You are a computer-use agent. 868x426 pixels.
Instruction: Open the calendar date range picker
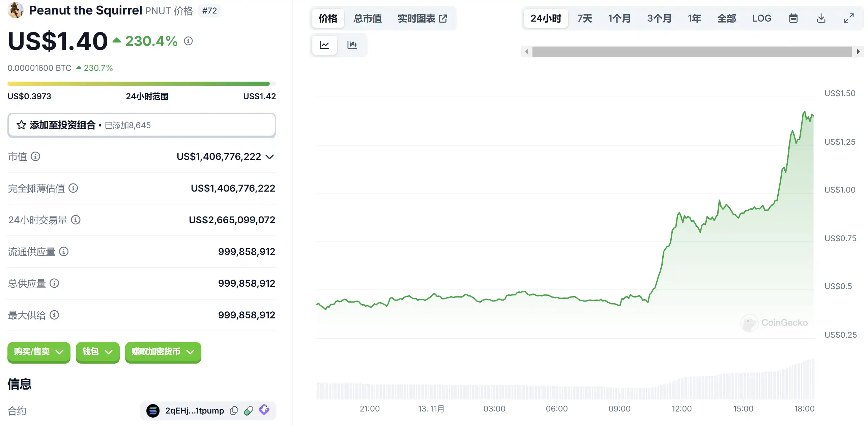click(x=793, y=18)
